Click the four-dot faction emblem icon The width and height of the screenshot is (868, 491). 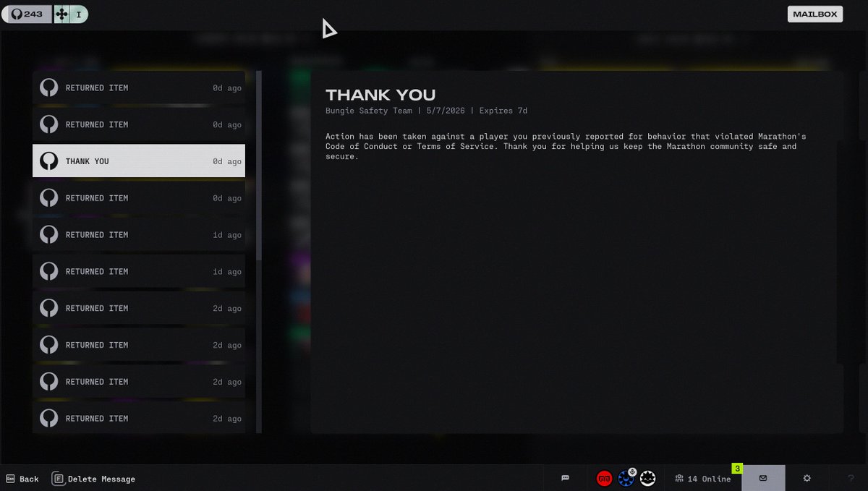(61, 14)
